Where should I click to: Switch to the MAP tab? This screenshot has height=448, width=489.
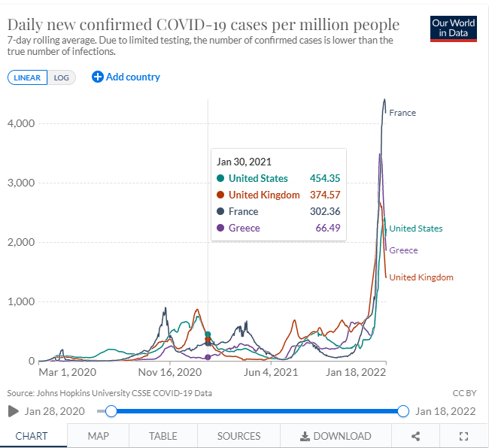98,436
